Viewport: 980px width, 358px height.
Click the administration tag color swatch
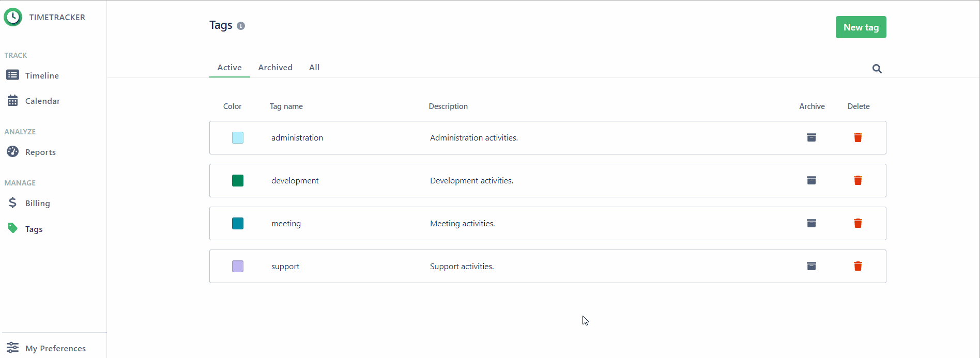[x=237, y=137]
